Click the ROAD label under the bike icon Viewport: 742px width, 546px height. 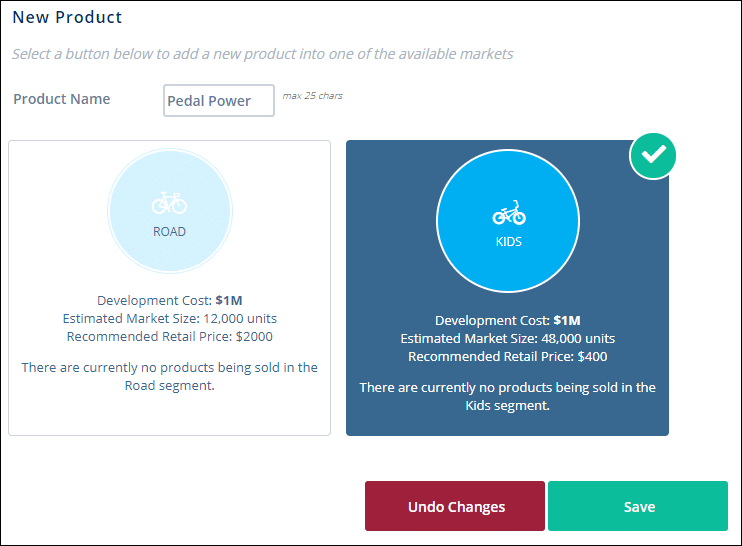coord(169,231)
